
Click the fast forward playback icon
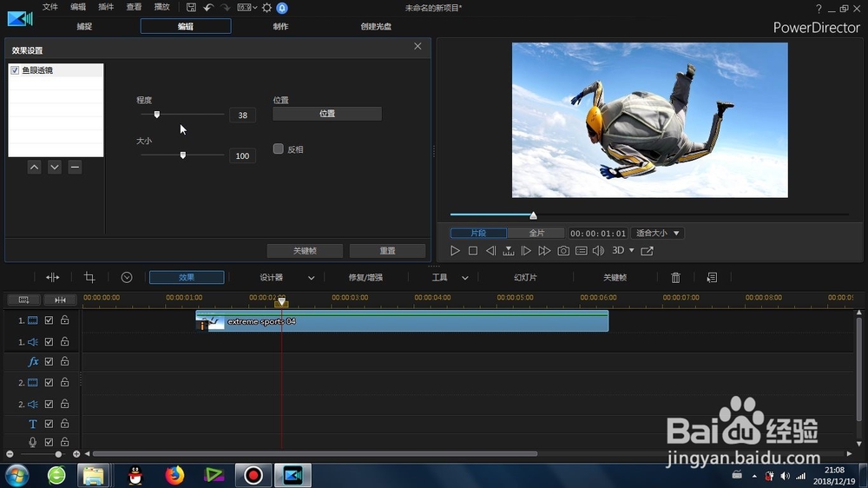click(x=544, y=251)
